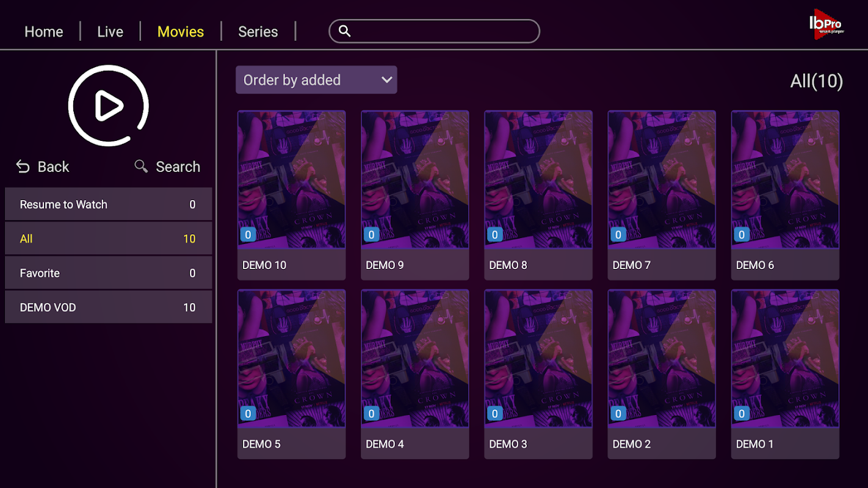Open the DEMO 6 movie poster

coord(786,179)
